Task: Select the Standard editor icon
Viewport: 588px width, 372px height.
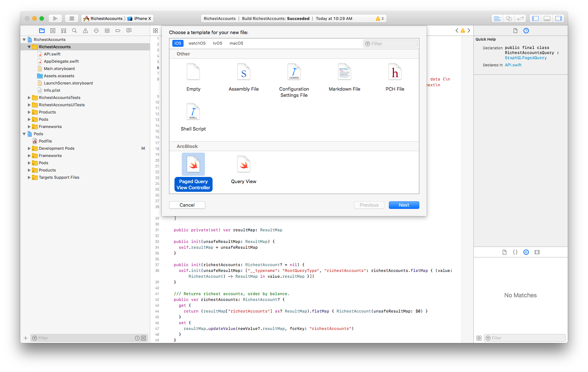Action: tap(497, 18)
